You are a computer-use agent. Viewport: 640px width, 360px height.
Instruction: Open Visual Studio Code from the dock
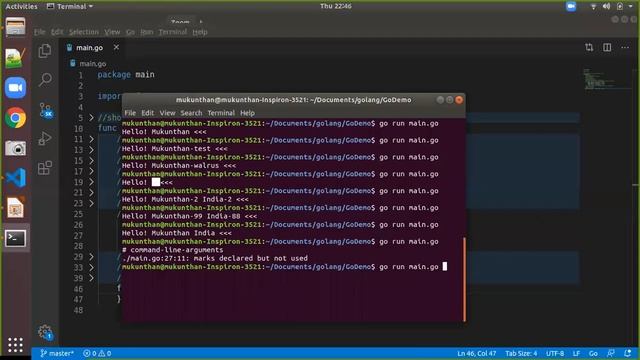click(16, 178)
